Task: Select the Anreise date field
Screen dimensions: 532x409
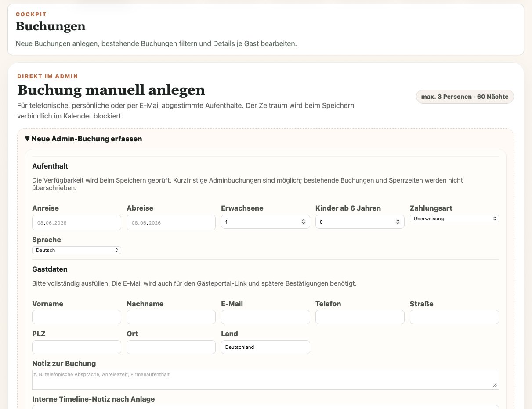Action: [x=76, y=222]
